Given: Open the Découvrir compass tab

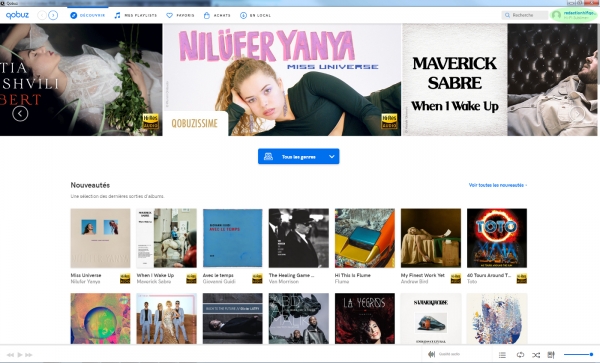Looking at the screenshot, I should pos(87,15).
